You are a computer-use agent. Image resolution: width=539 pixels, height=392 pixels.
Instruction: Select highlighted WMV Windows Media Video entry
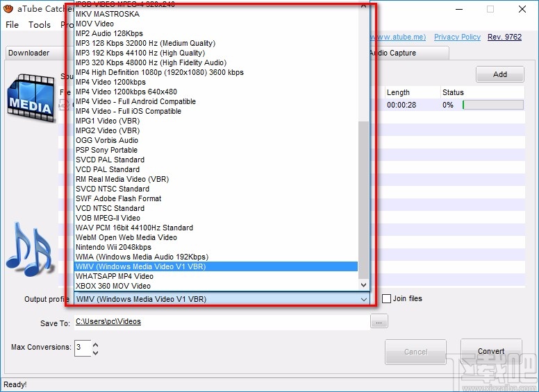click(x=216, y=266)
